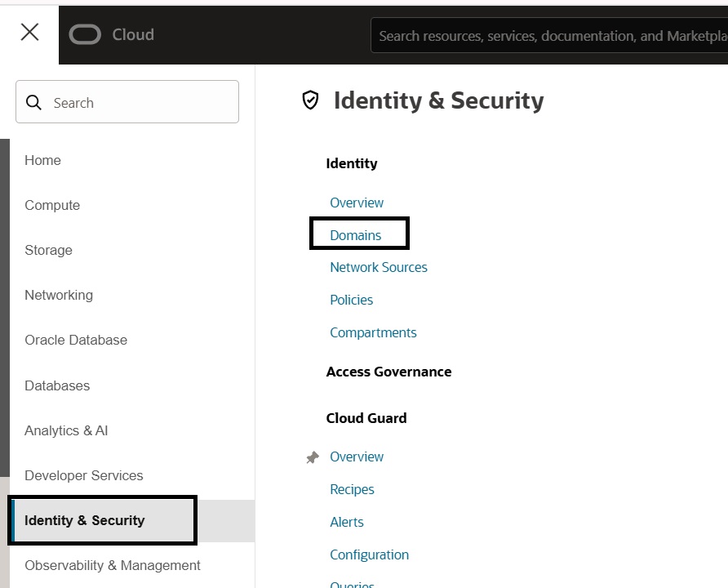728x588 pixels.
Task: Type in the navigation menu Search field
Action: tap(139, 102)
